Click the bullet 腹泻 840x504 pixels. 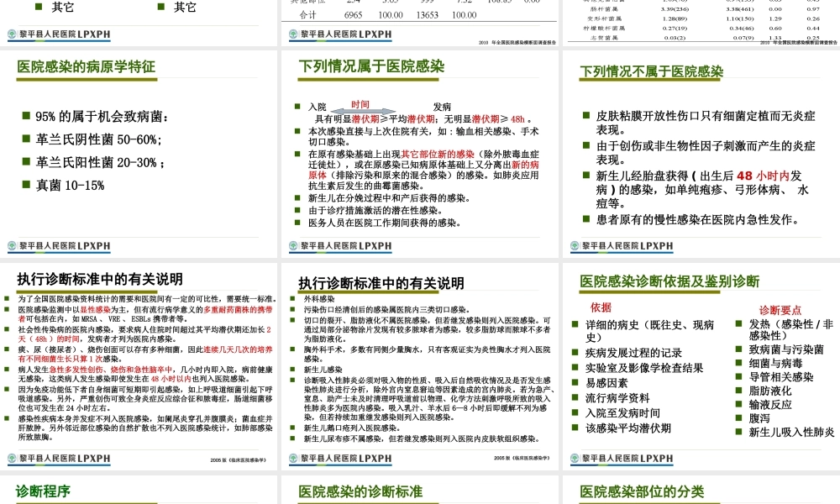[x=759, y=418]
